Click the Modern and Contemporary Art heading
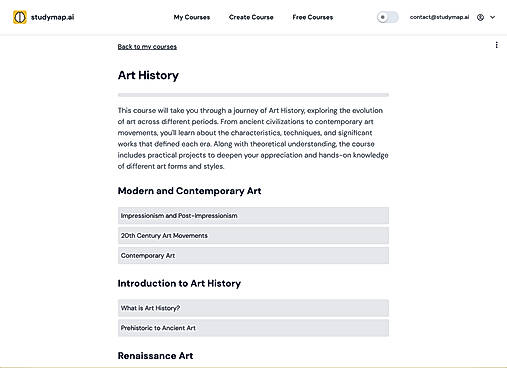Viewport: 507px width, 368px height. tap(189, 191)
